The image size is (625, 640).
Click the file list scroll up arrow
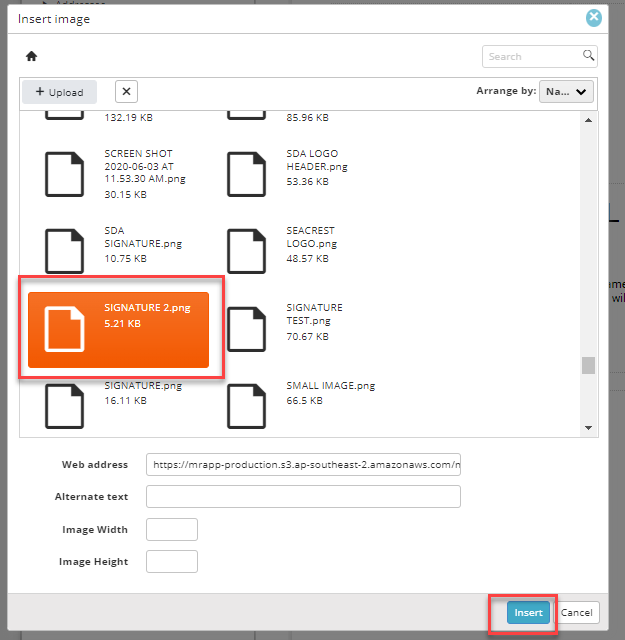click(588, 120)
